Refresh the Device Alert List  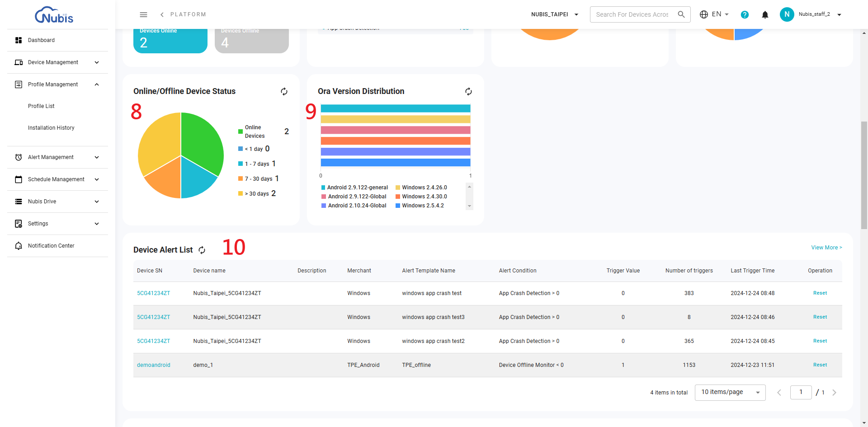[x=202, y=250]
